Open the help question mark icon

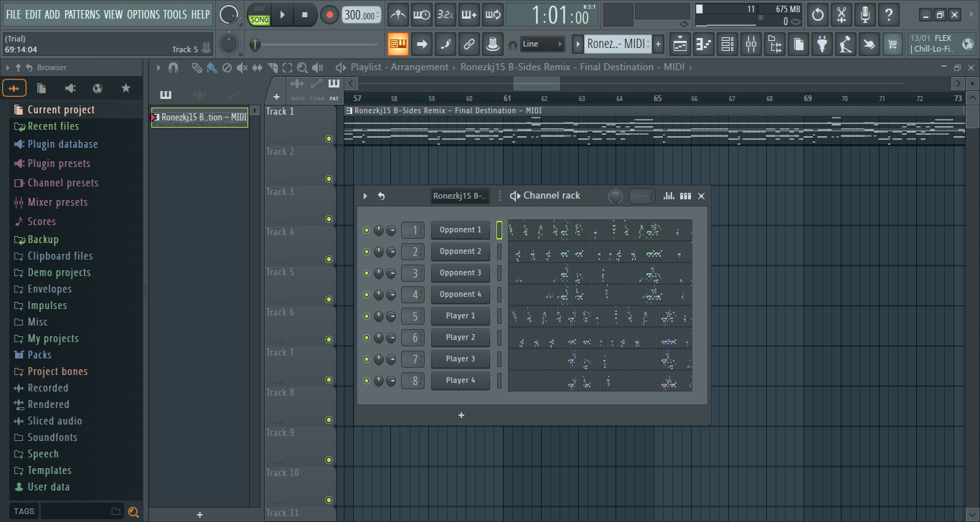[889, 14]
